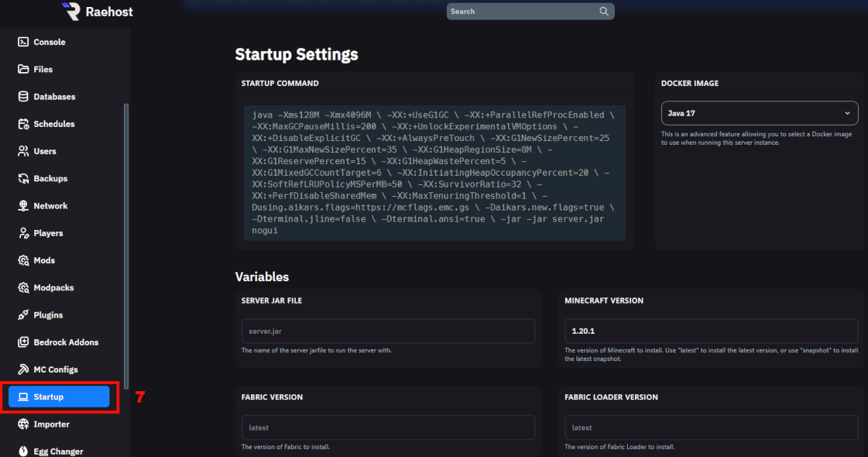Open Console via its terminal icon

coord(23,42)
